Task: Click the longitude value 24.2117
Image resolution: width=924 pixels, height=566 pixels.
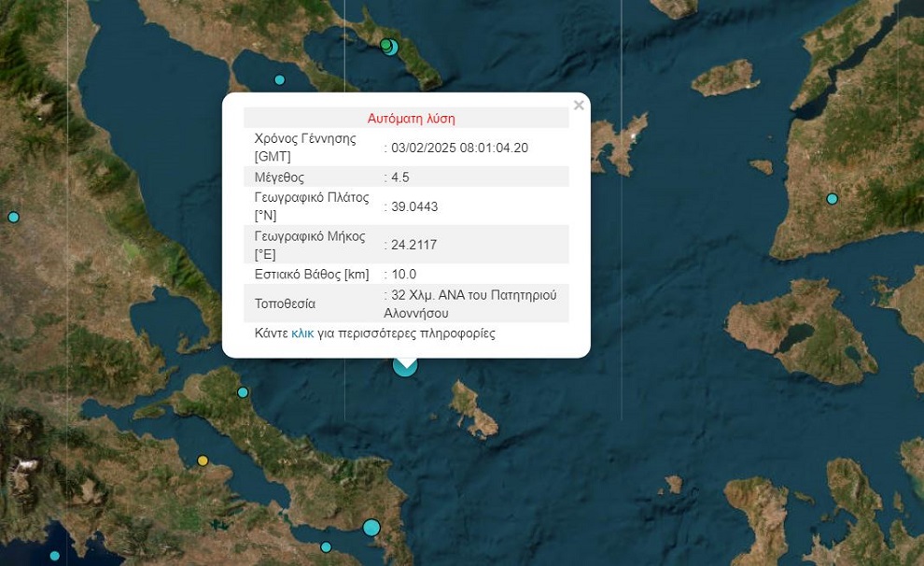Action: coord(414,245)
